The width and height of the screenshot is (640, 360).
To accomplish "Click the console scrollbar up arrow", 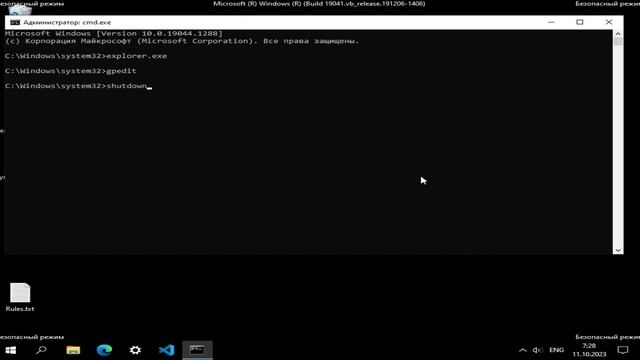I will tap(618, 34).
